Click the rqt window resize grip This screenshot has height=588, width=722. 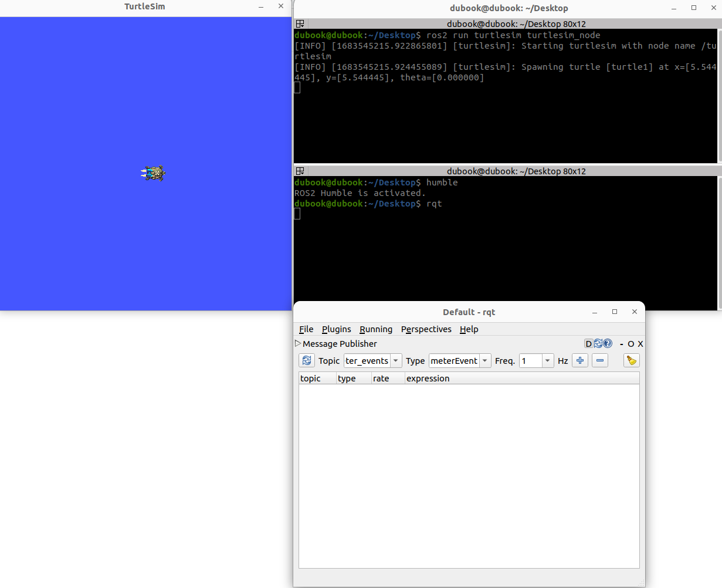641,583
